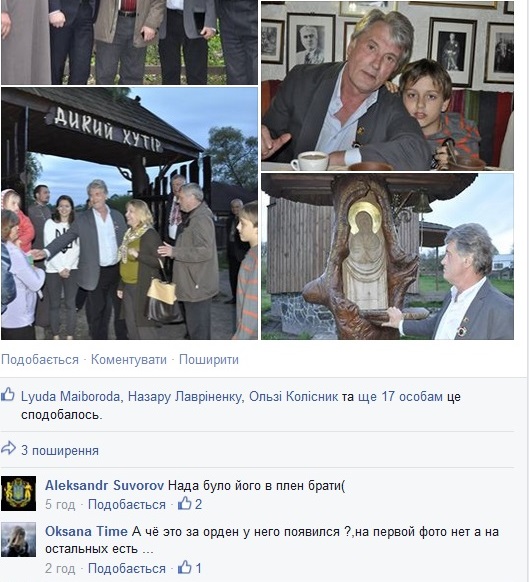Open Aleksandr Suvorov's coat-of-arms avatar
Image resolution: width=529 pixels, height=582 pixels.
19,494
